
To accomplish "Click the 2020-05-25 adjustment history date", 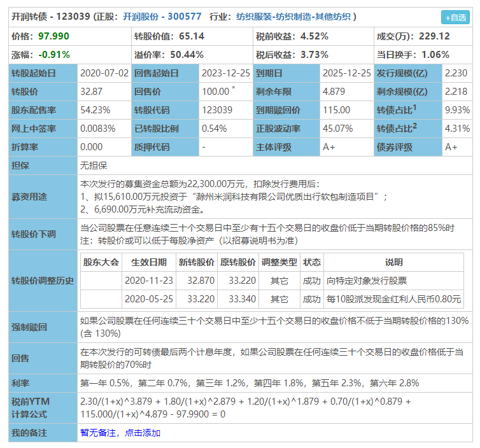I will click(149, 299).
